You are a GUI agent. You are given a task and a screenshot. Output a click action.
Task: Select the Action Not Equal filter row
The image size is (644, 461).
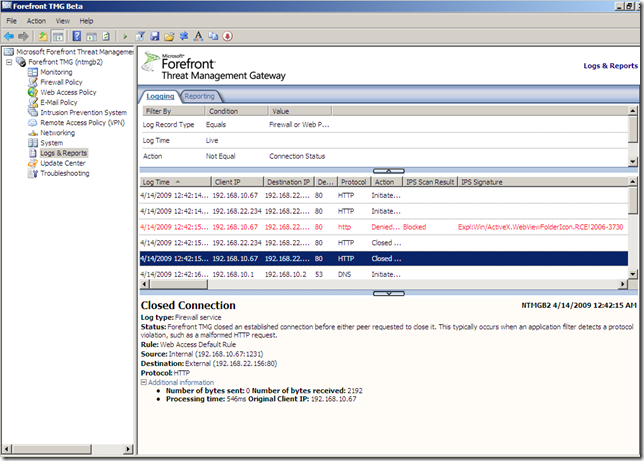tap(384, 156)
